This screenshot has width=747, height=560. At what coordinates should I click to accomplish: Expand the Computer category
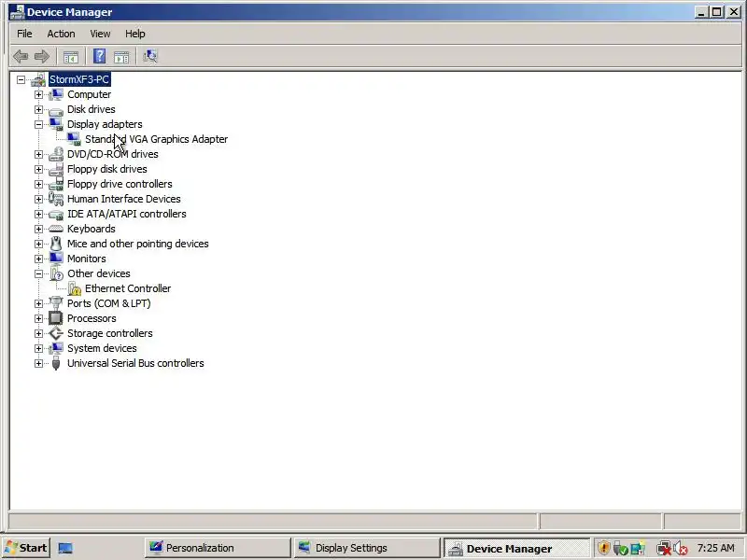(x=38, y=95)
